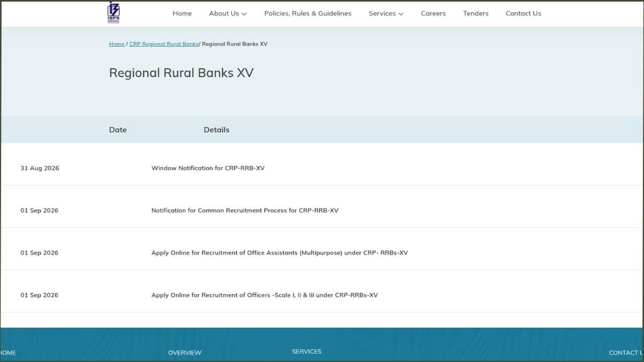Click the Details column header
The image size is (644, 362).
click(x=217, y=130)
